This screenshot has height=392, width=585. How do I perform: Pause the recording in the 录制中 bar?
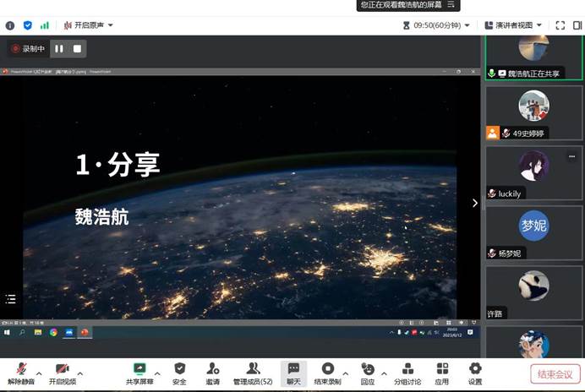59,49
